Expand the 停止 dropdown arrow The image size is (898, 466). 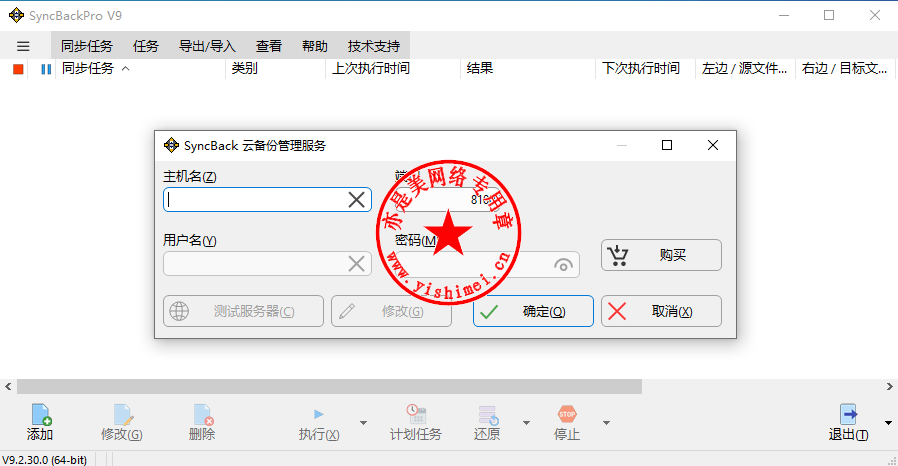[606, 423]
